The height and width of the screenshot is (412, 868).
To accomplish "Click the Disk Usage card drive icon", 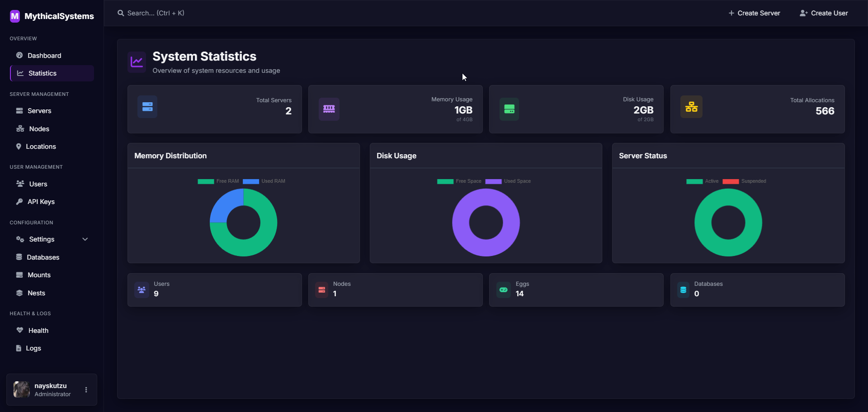I will tap(509, 109).
